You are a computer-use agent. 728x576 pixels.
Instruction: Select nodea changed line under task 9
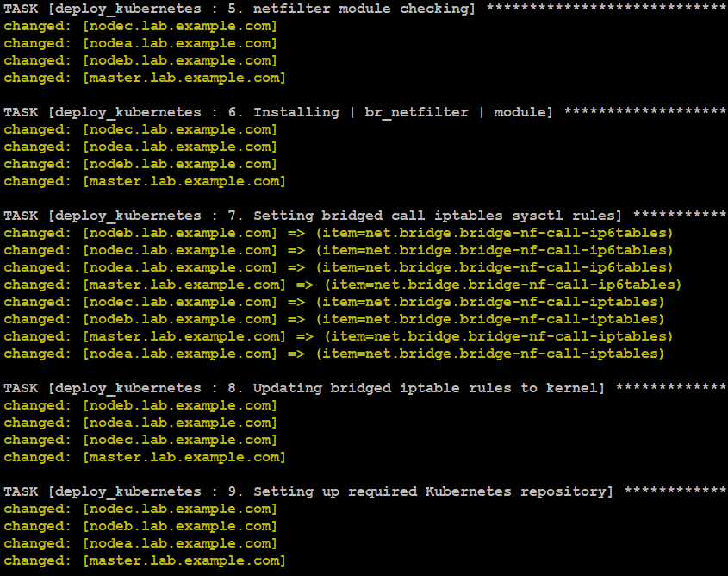tap(140, 543)
